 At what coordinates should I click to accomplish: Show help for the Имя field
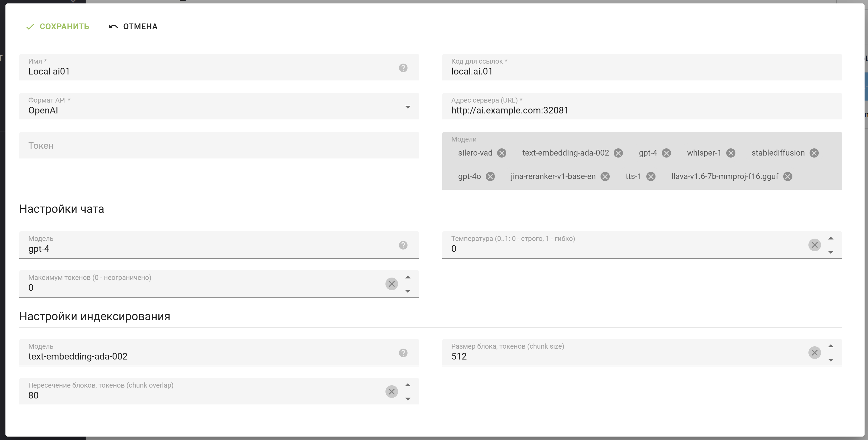pos(403,68)
